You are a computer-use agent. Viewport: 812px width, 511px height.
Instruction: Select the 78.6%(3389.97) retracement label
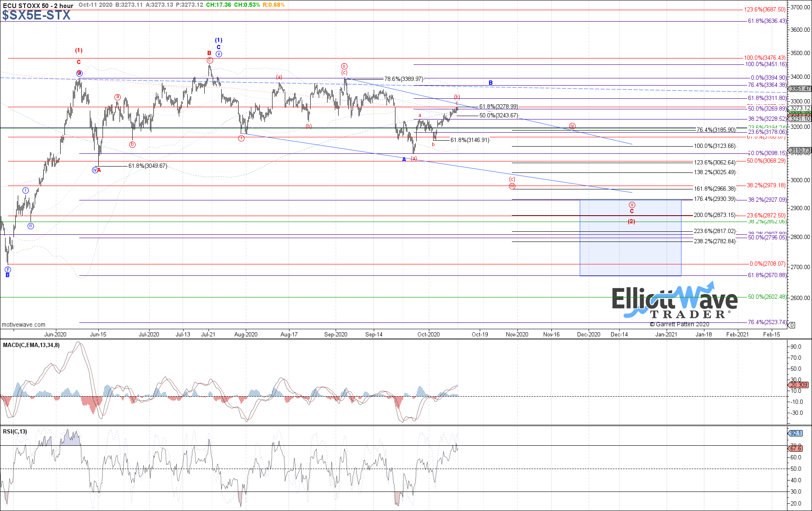coord(404,79)
